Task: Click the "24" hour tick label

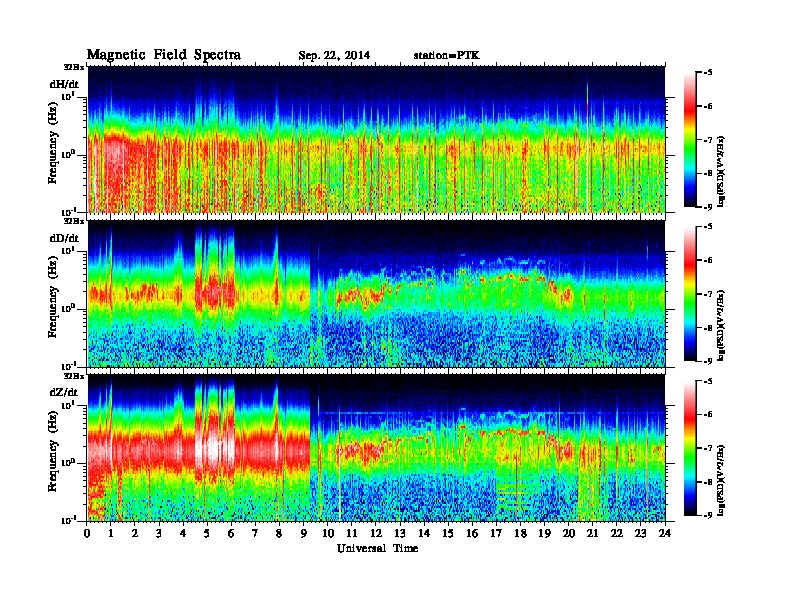Action: pos(665,533)
